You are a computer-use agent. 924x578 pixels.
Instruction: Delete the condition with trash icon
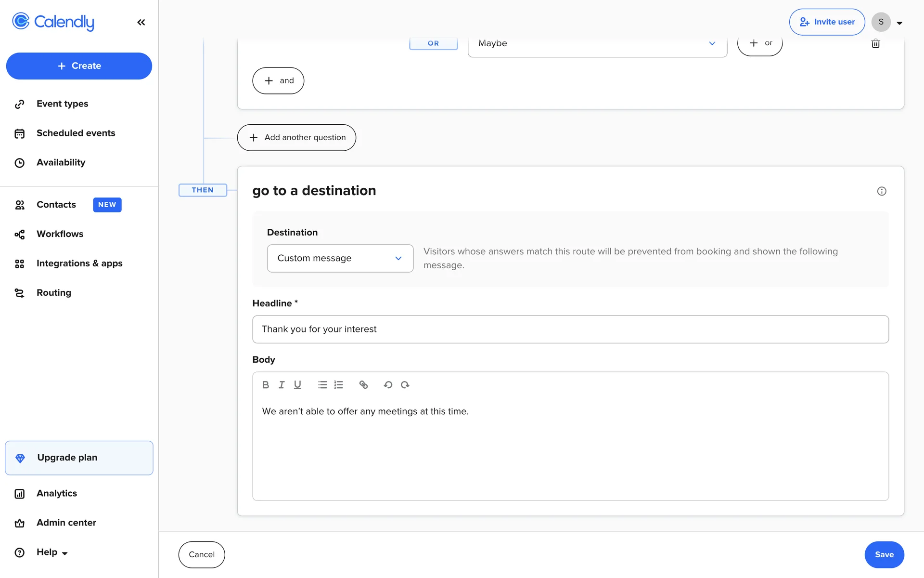(x=875, y=44)
